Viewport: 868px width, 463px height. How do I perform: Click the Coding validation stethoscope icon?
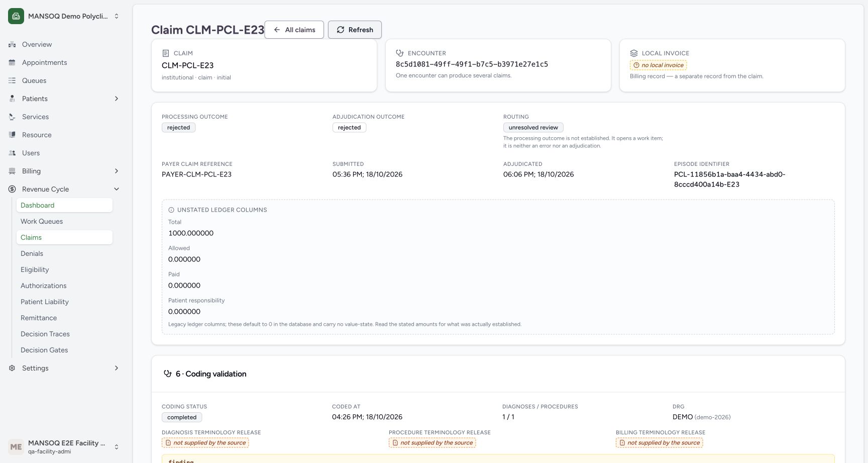pyautogui.click(x=168, y=374)
